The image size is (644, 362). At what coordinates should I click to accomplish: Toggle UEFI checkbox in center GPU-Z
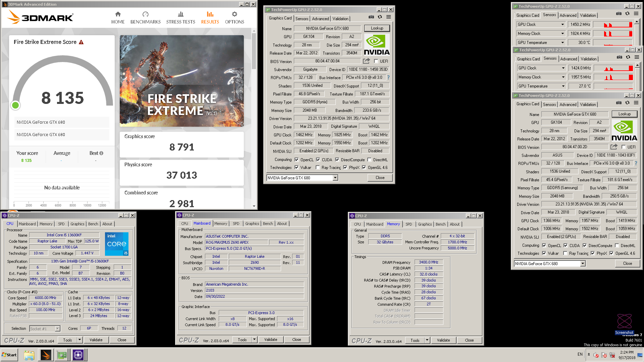point(376,61)
